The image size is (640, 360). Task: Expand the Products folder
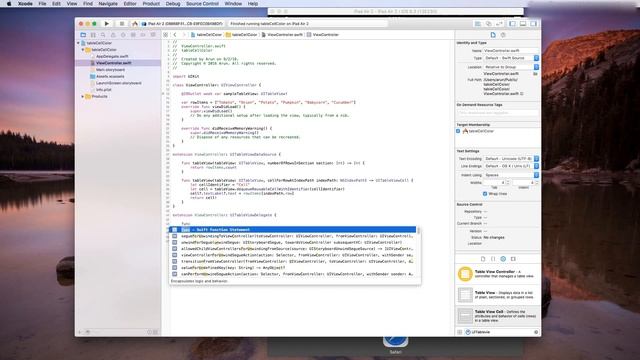tap(83, 96)
